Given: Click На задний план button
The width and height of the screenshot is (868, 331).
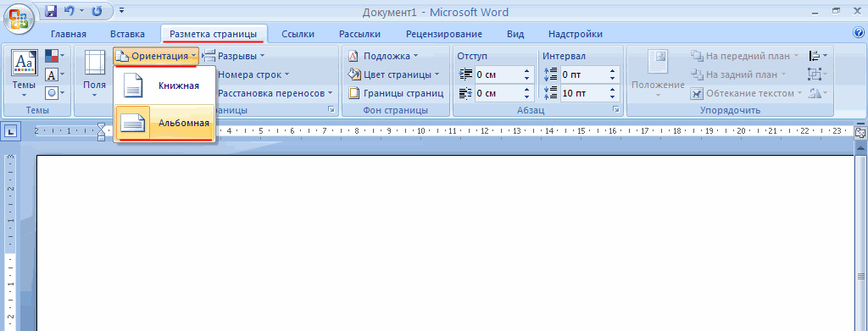Looking at the screenshot, I should point(738,74).
